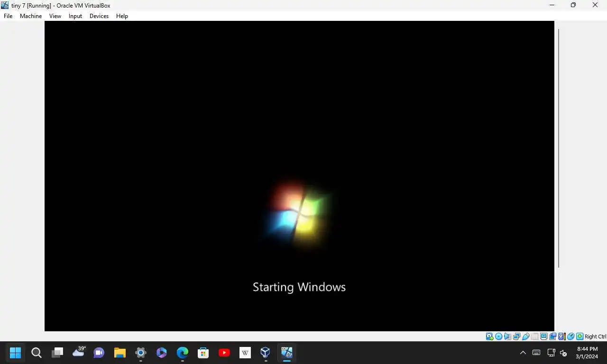This screenshot has height=364, width=607.
Task: Open the Machine menu
Action: [31, 16]
